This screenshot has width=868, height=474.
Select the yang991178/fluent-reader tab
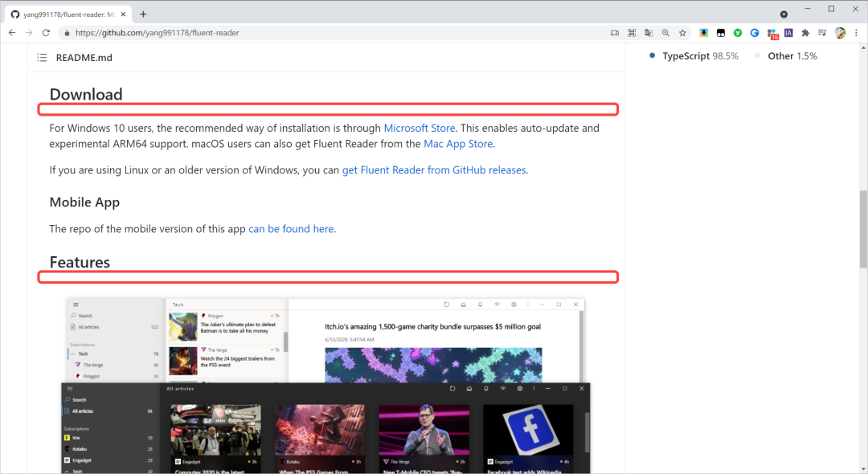point(68,14)
